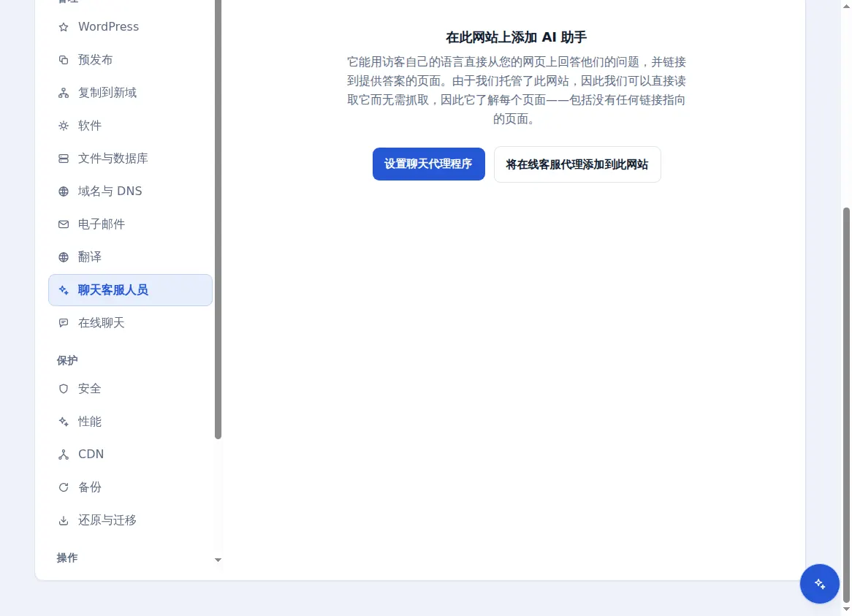852x616 pixels.
Task: Click the sparkle icon beside 性能
Action: coord(64,422)
